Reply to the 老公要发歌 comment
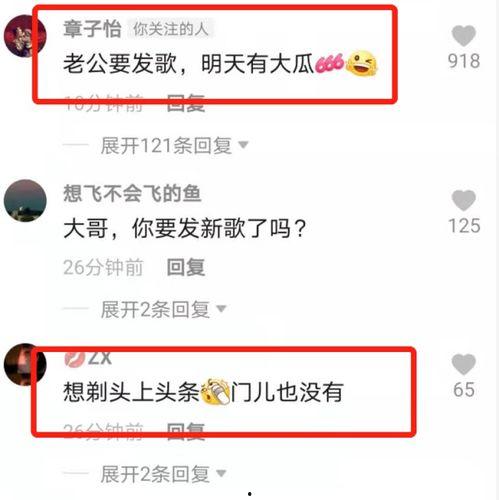The height and width of the screenshot is (500, 499). (186, 102)
